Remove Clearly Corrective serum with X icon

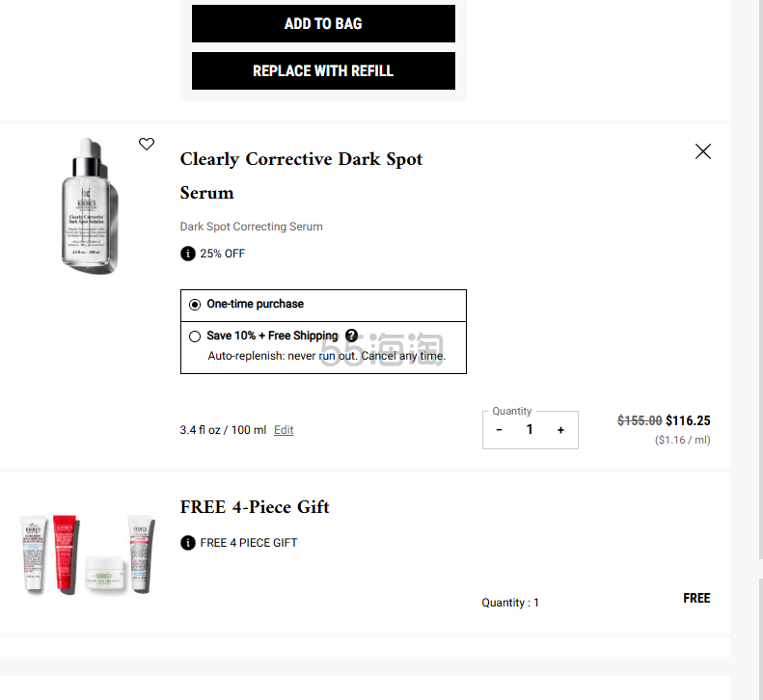702,151
